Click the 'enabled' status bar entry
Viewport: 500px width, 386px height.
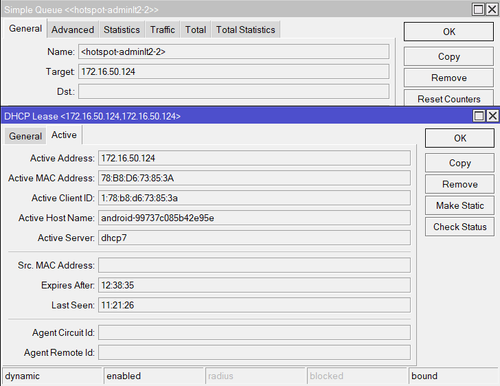[153, 376]
